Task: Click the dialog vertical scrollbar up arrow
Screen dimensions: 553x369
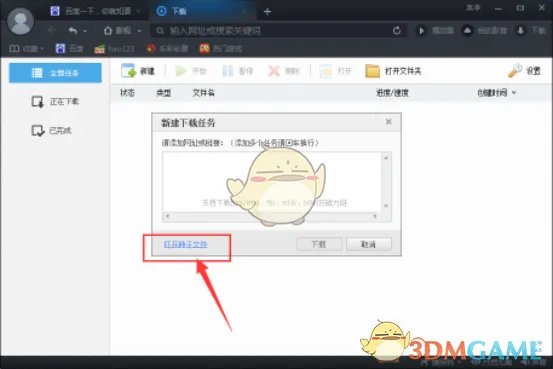Action: [386, 158]
